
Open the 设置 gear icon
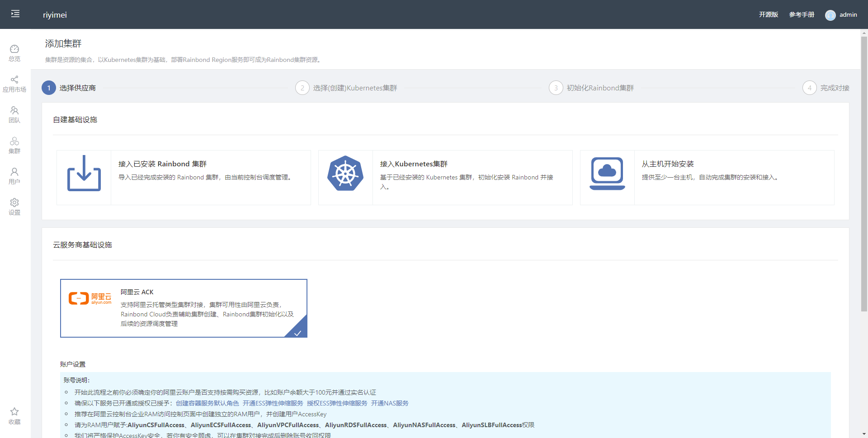[14, 203]
